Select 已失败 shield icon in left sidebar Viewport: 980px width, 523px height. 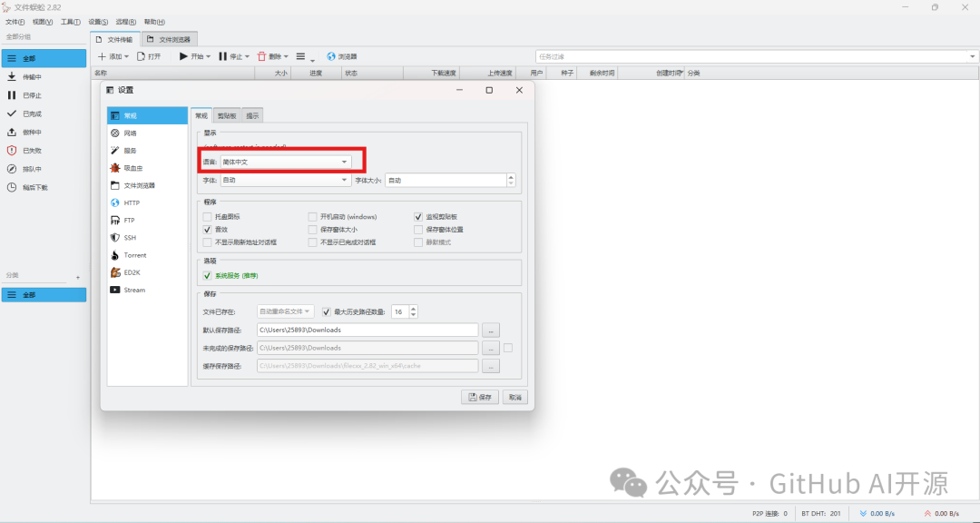click(x=11, y=151)
